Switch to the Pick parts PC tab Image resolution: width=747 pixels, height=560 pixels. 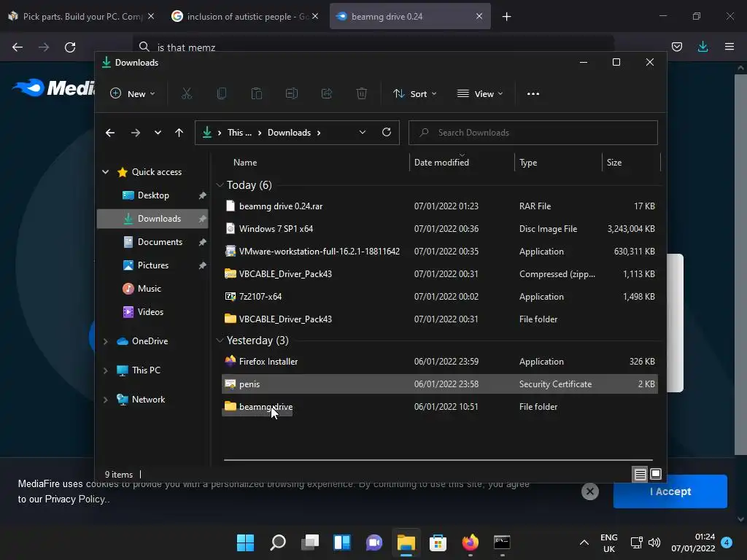pos(82,17)
